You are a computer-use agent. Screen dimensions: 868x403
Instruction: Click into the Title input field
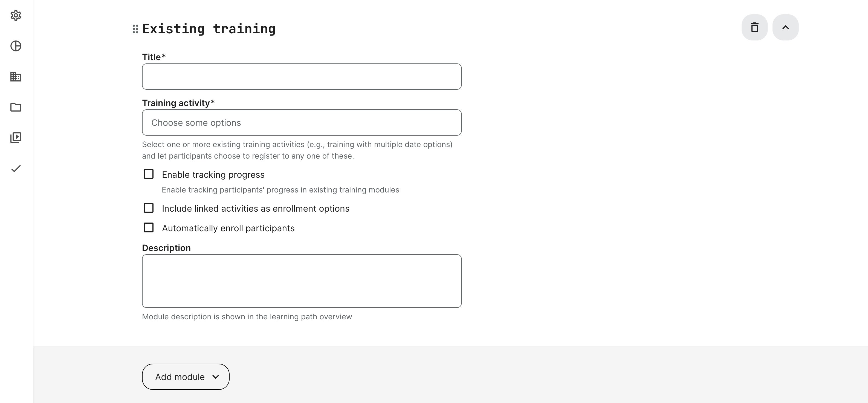point(302,77)
